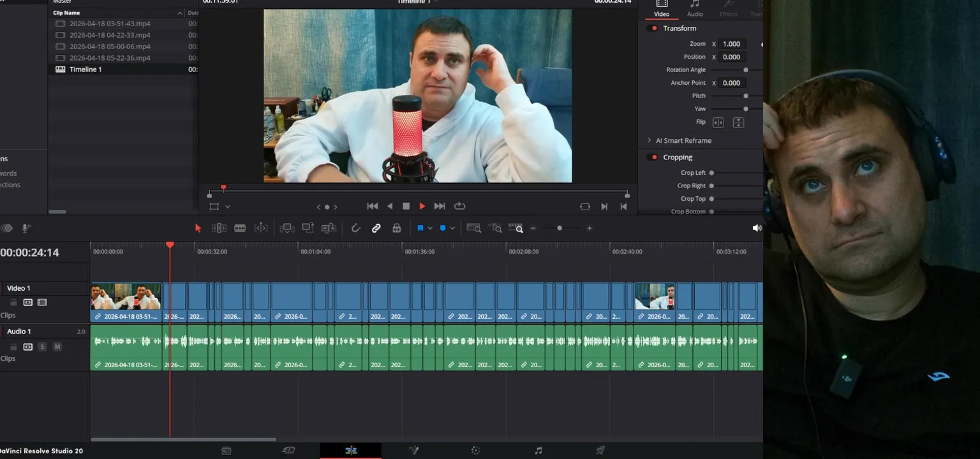The height and width of the screenshot is (459, 980).
Task: Click the Overwrite Clip toolbar icon
Action: click(308, 228)
